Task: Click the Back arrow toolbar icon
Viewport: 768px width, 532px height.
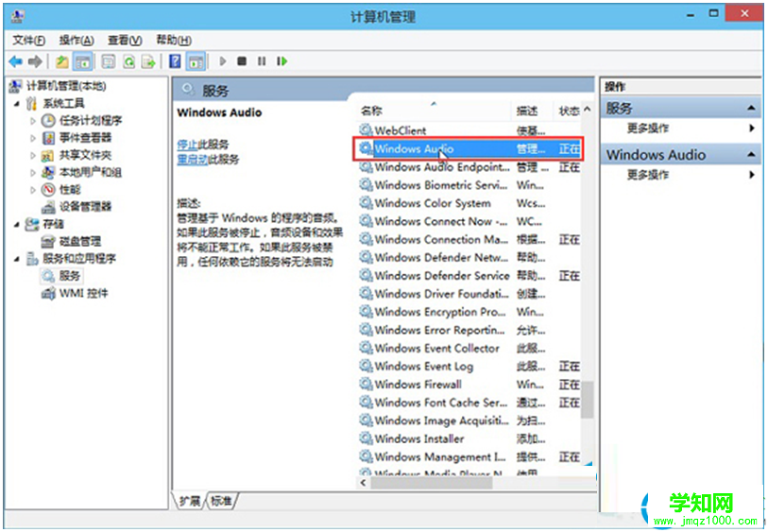Action: (16, 61)
